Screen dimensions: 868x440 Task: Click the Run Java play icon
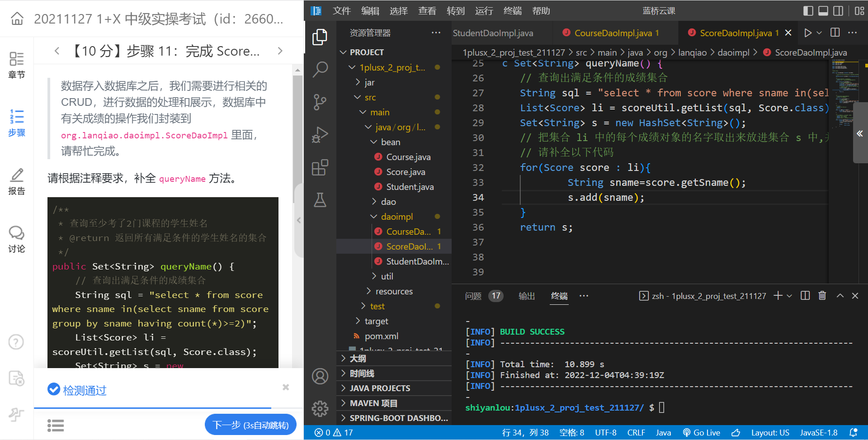(807, 33)
